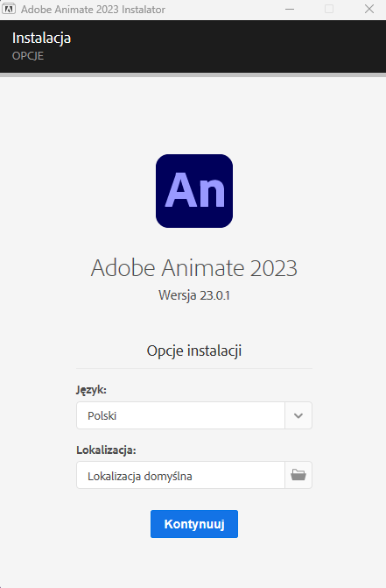The width and height of the screenshot is (386, 588).
Task: Click the Kontynuuj button
Action: [x=194, y=523]
